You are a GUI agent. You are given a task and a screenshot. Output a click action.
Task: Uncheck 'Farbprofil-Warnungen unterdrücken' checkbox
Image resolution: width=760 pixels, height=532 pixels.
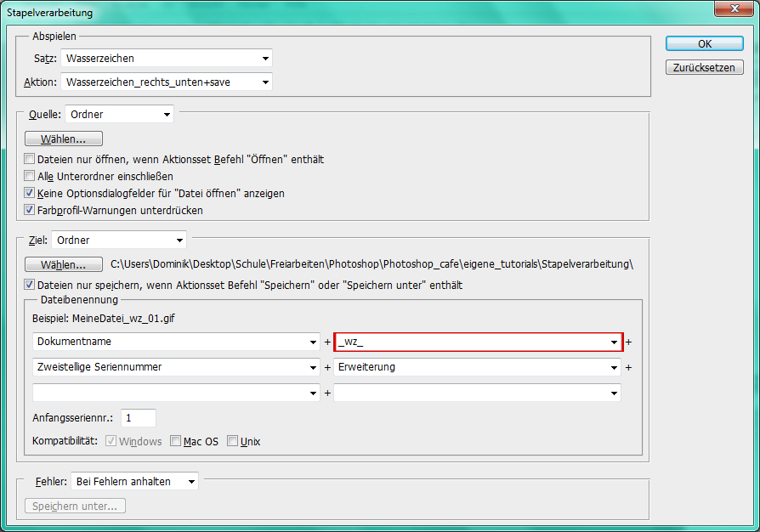tap(30, 210)
